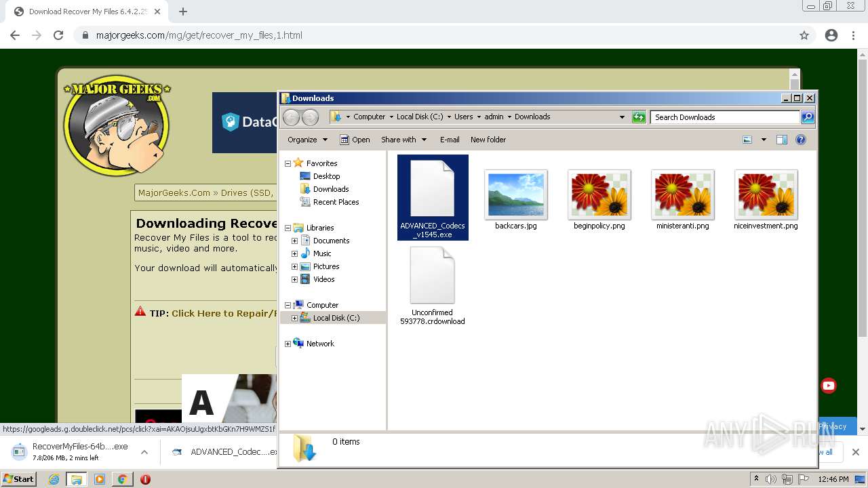The height and width of the screenshot is (488, 868).
Task: Click Users in the breadcrumb path
Action: 463,117
